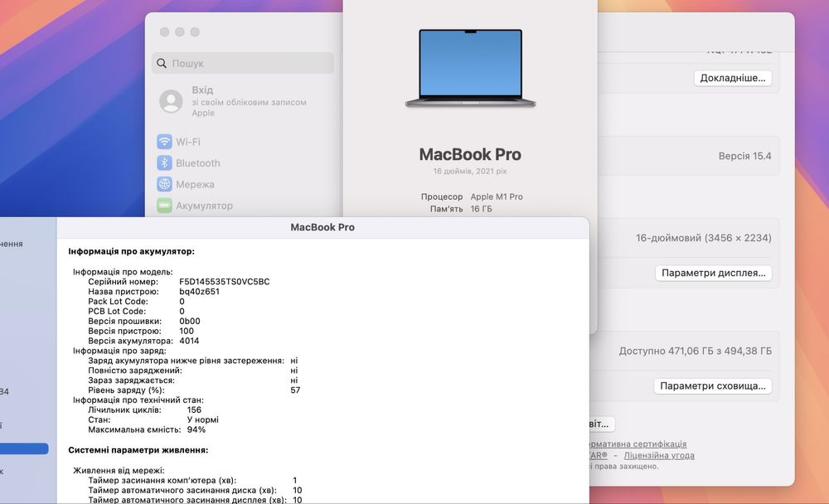Image resolution: width=829 pixels, height=504 pixels.
Task: Click cycle count value 156
Action: pyautogui.click(x=194, y=409)
